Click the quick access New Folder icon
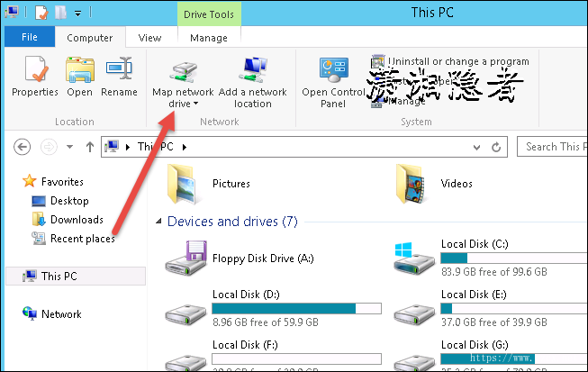The height and width of the screenshot is (372, 588). click(60, 13)
